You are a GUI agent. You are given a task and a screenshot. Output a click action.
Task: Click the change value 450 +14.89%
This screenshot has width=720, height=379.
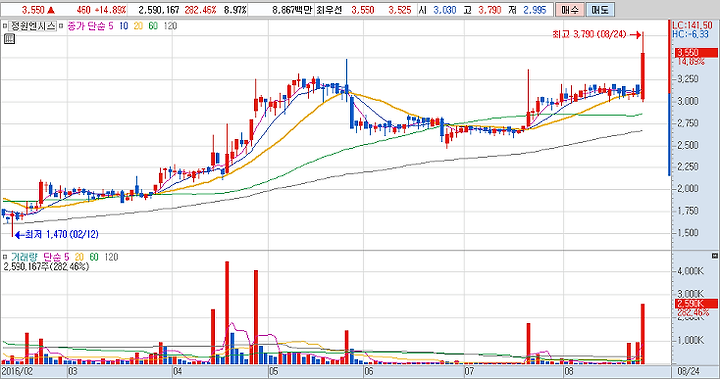(101, 10)
